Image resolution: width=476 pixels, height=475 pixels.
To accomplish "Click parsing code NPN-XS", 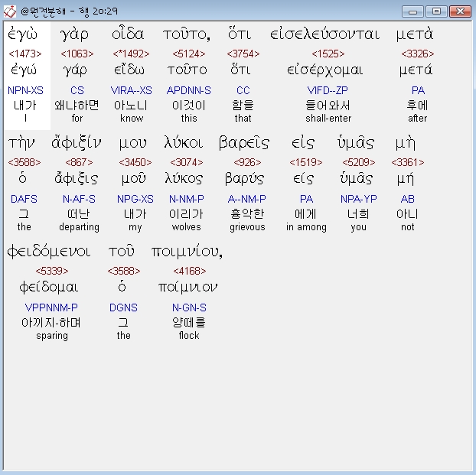I will point(25,90).
